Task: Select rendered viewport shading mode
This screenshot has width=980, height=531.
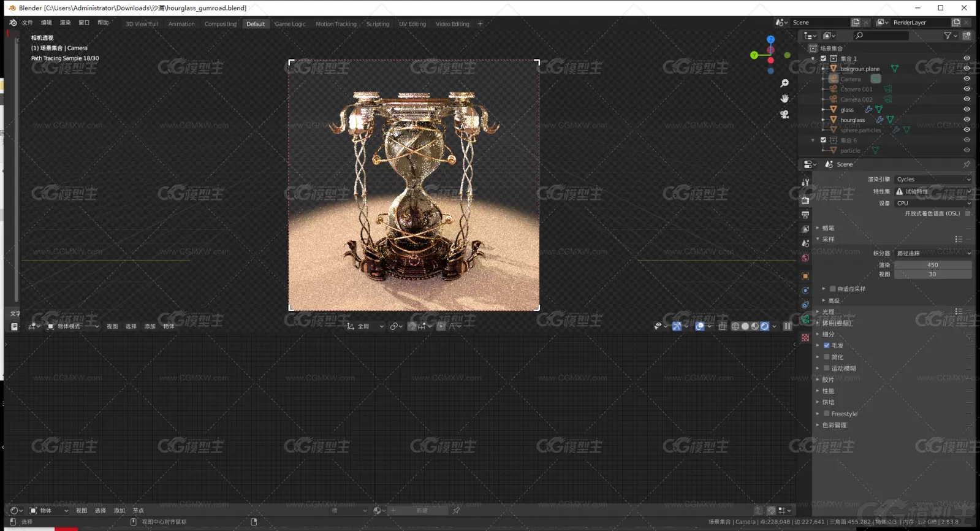Action: click(x=764, y=326)
